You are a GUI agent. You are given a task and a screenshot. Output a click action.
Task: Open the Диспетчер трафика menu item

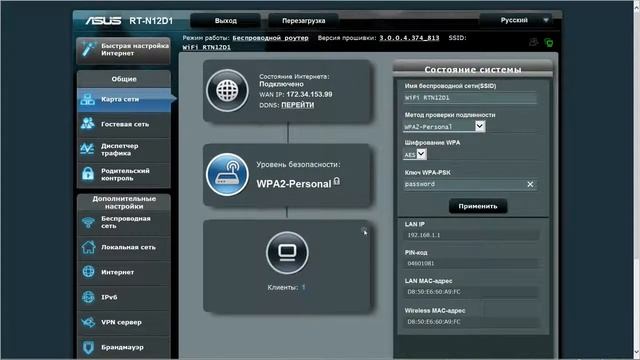click(124, 149)
